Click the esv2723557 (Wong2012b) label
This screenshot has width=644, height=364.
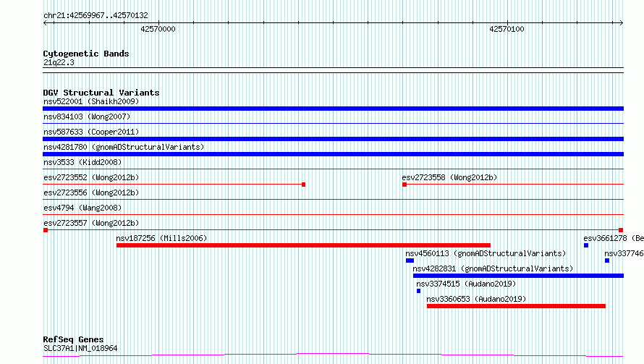click(x=91, y=223)
